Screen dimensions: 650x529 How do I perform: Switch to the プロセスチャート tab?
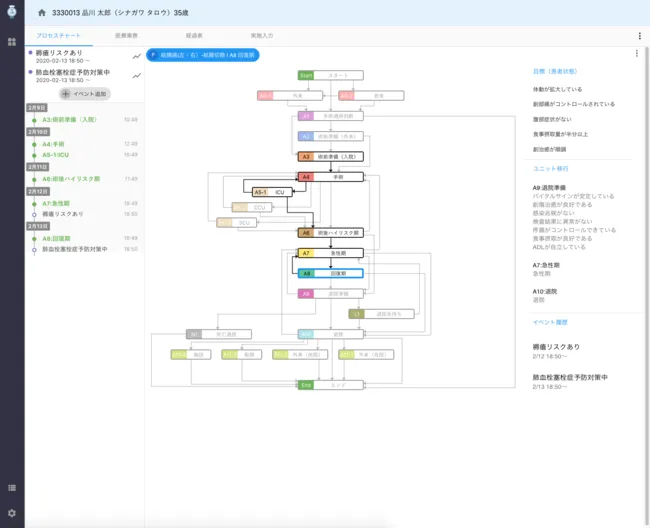pos(58,36)
